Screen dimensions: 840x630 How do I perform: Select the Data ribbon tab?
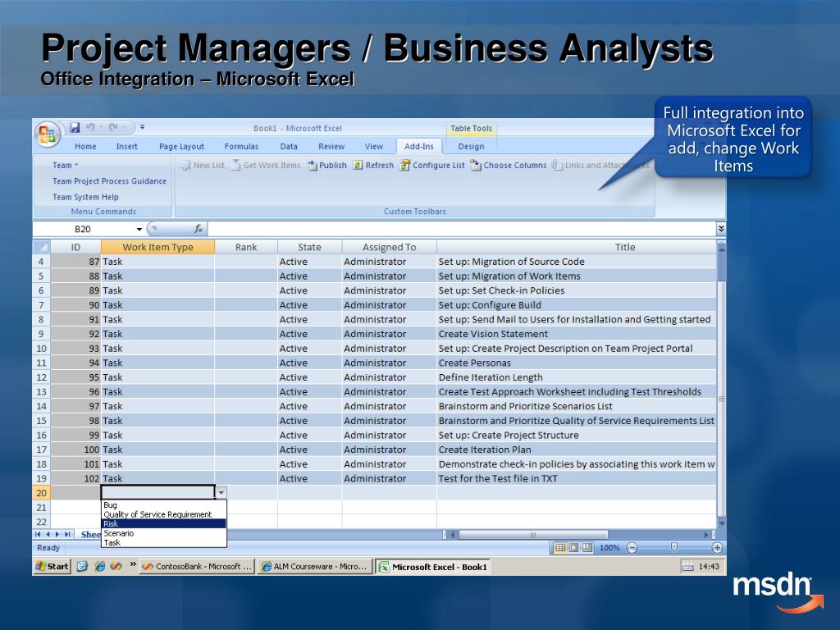point(289,146)
